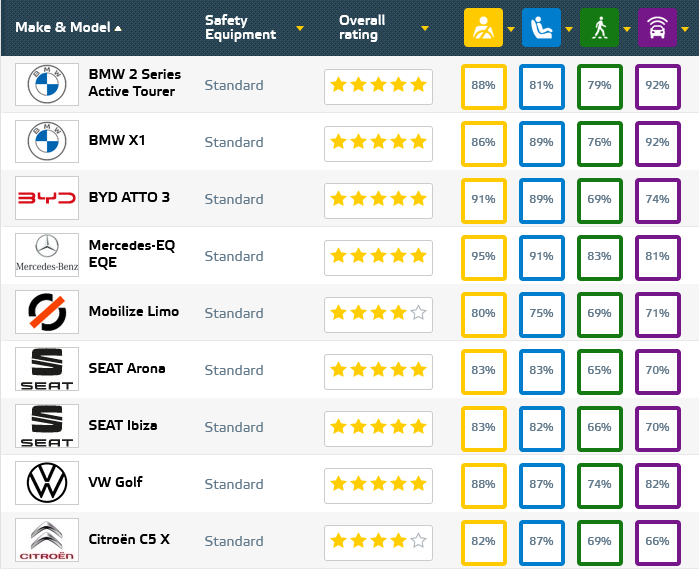Click the Mobilize Limo four-star rating box

click(x=378, y=315)
